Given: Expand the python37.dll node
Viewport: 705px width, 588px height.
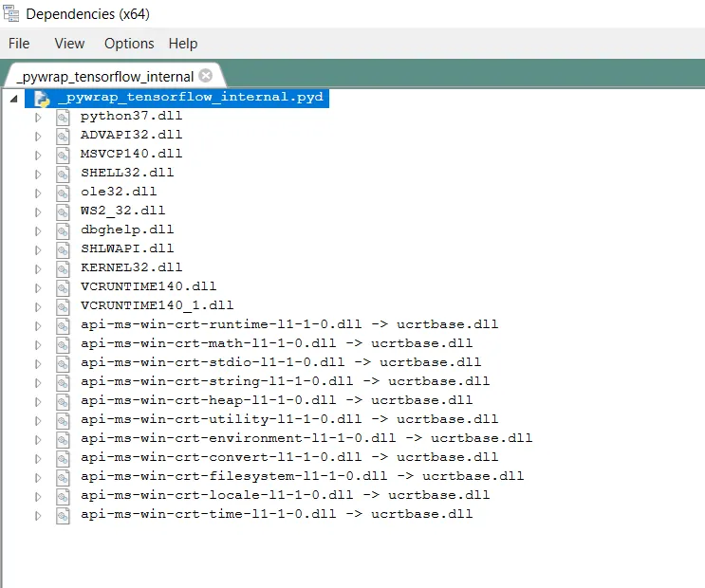Looking at the screenshot, I should pyautogui.click(x=38, y=118).
